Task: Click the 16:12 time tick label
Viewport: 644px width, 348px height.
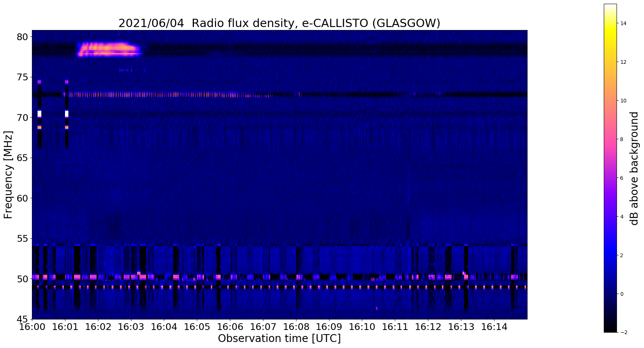Action: tap(428, 327)
